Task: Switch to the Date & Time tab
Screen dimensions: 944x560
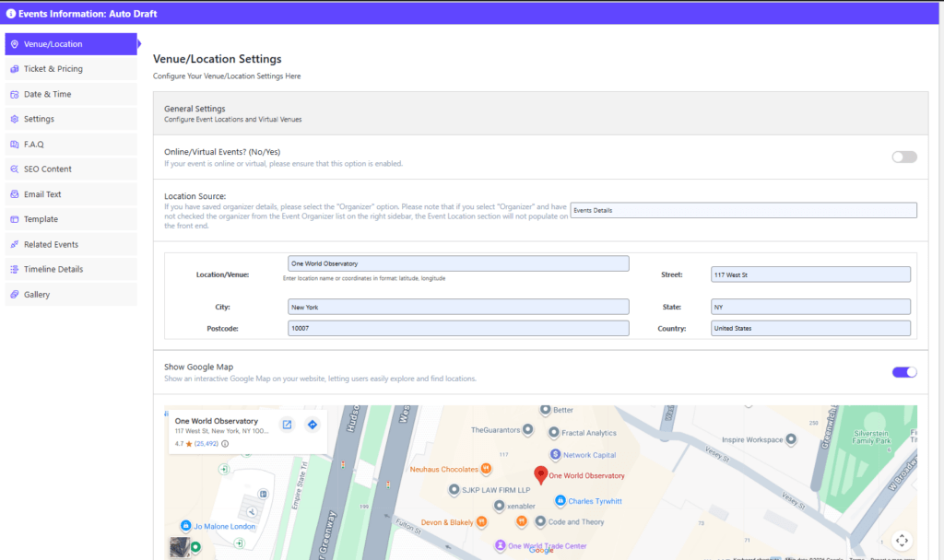Action: click(71, 95)
